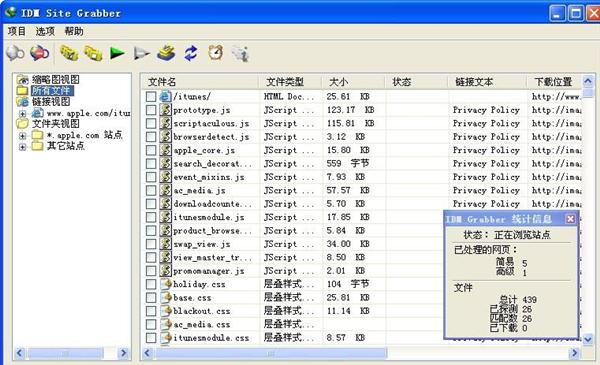Click the prototype.js script icon
Screen dimensions: 600x365
(x=165, y=110)
